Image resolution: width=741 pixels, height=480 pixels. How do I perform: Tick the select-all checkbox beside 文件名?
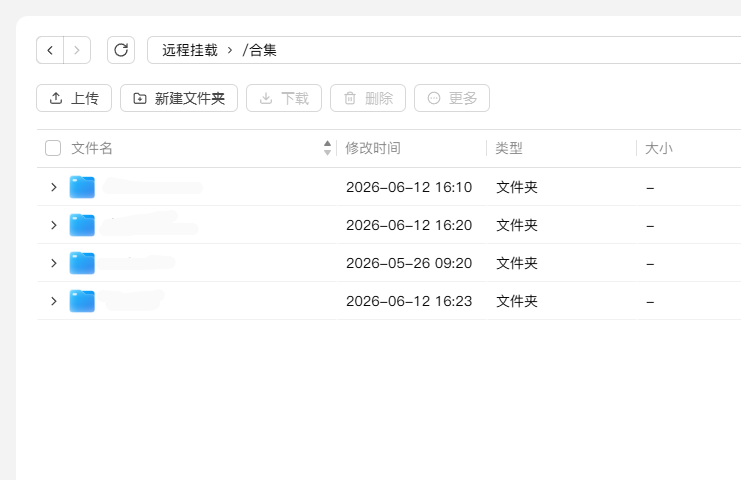tap(53, 148)
